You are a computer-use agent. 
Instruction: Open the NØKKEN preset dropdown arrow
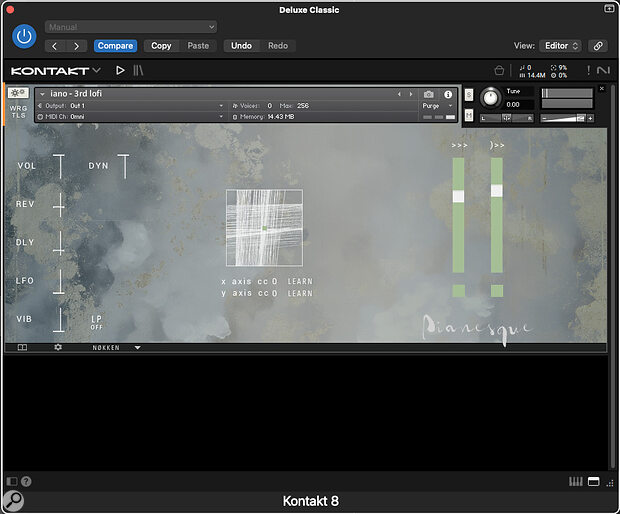click(x=138, y=348)
